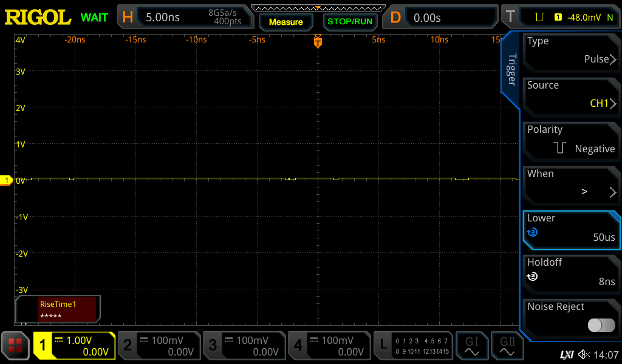
Task: Expand the trigger Type Pulse option
Action: (x=571, y=51)
